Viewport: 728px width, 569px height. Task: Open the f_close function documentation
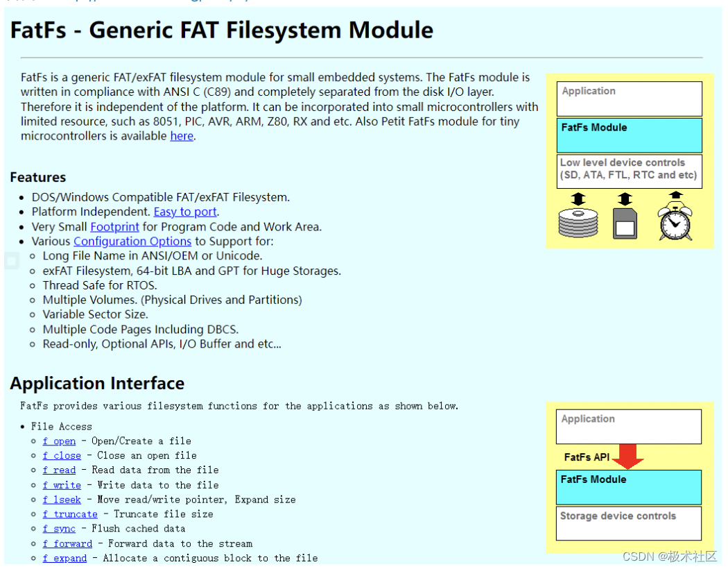(62, 455)
